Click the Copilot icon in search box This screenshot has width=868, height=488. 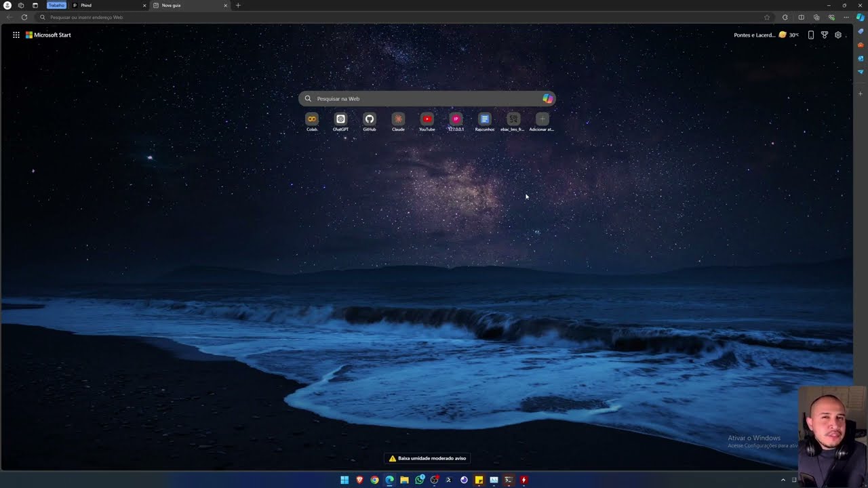click(547, 98)
